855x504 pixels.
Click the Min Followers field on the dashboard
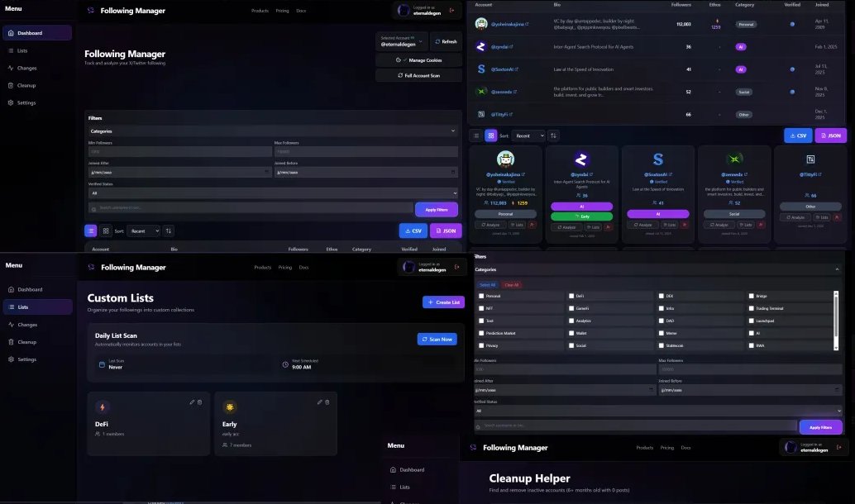[x=180, y=151]
